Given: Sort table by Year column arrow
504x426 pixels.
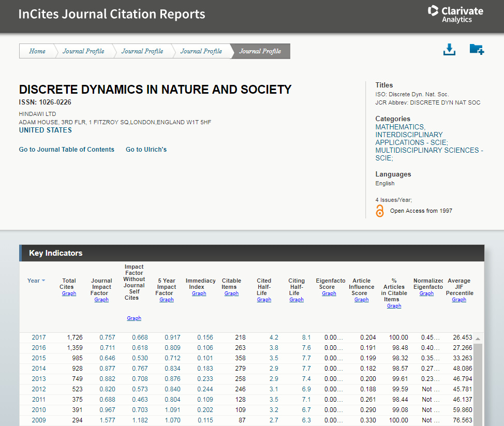Looking at the screenshot, I should (43, 281).
